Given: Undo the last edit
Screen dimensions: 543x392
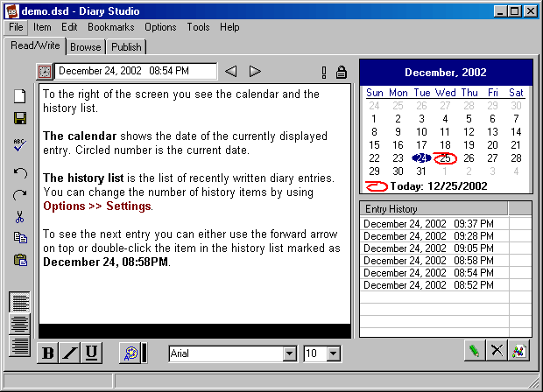Looking at the screenshot, I should (x=20, y=172).
